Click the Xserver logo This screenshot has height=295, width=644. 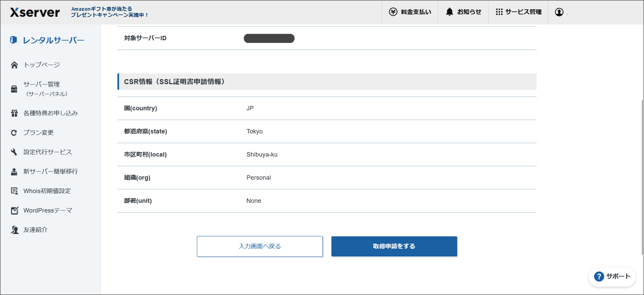coord(35,12)
